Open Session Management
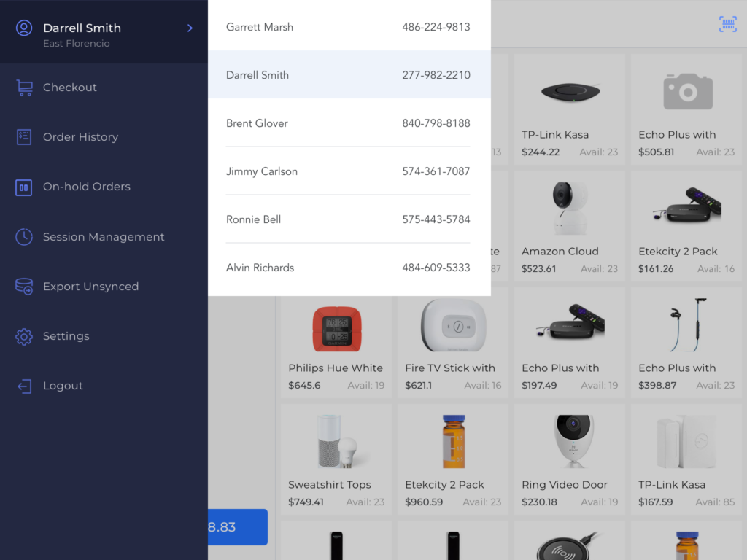The width and height of the screenshot is (747, 560). [104, 237]
